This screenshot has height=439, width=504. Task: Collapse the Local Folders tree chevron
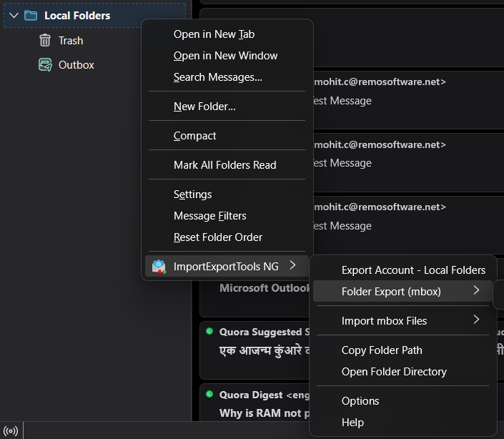click(x=14, y=16)
